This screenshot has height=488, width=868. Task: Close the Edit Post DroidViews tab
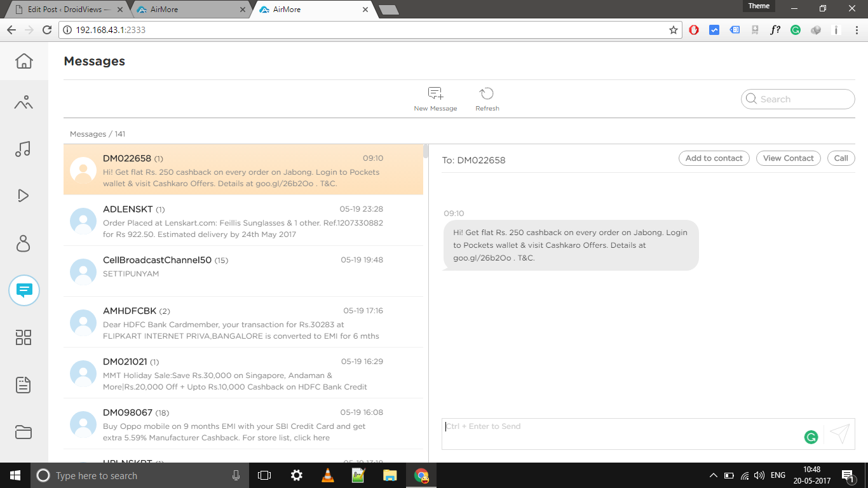[x=121, y=10]
